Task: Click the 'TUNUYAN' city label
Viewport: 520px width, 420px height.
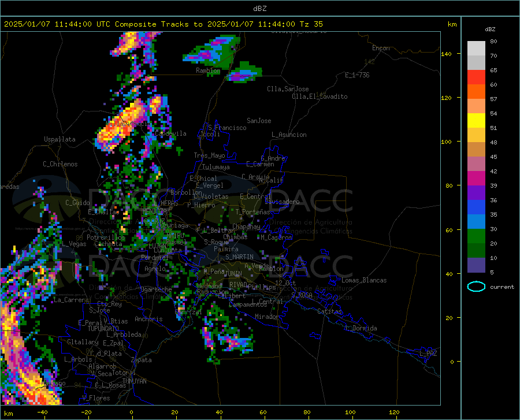Action: (134, 381)
